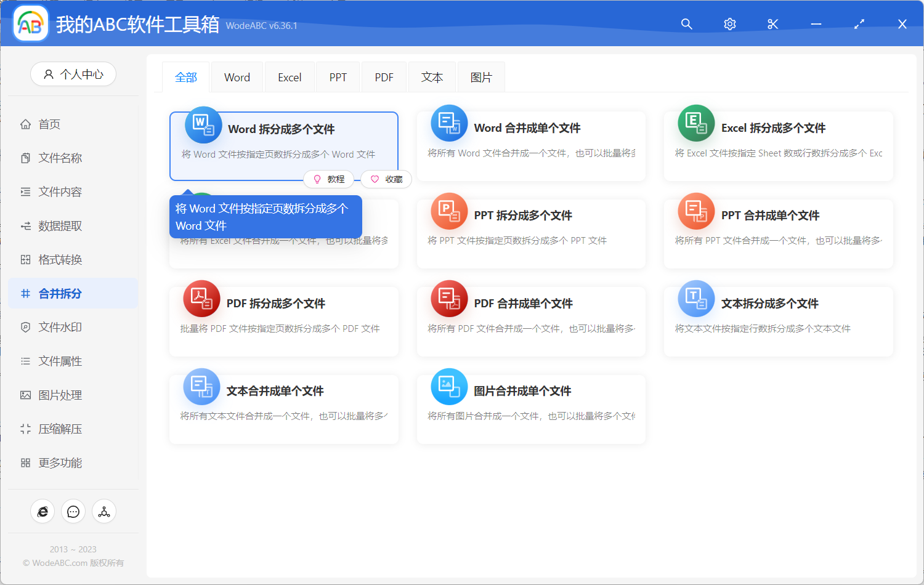The height and width of the screenshot is (585, 924).
Task: Open the PDF 合并成单个文件 tool card
Action: click(x=531, y=320)
